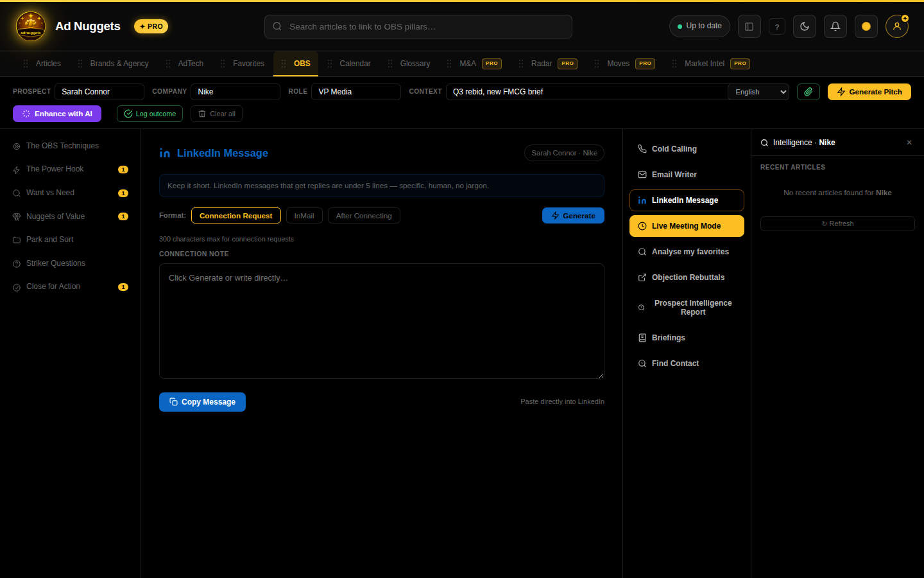Click the Ad Nuggets logo
Screen dimensions: 924x578
click(x=31, y=26)
